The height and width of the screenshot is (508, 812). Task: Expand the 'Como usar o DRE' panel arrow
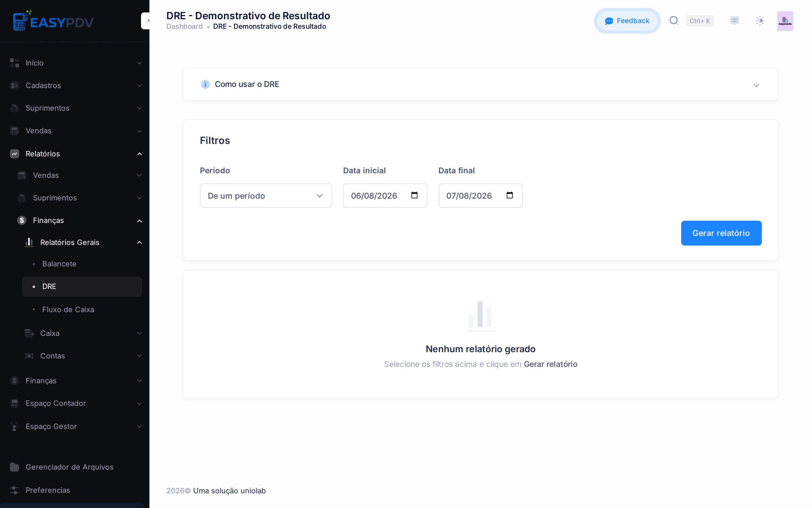[756, 85]
